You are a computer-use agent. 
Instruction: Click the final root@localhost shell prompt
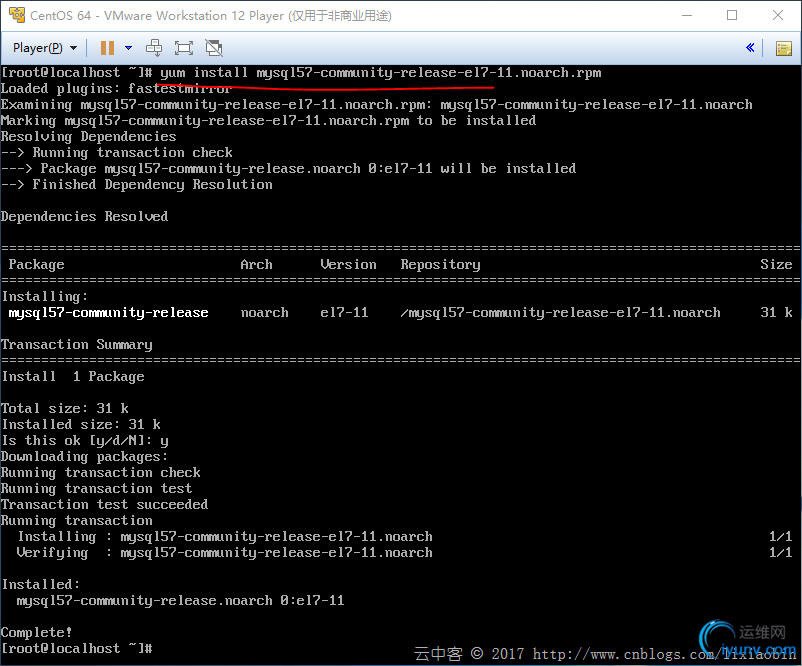tap(77, 649)
